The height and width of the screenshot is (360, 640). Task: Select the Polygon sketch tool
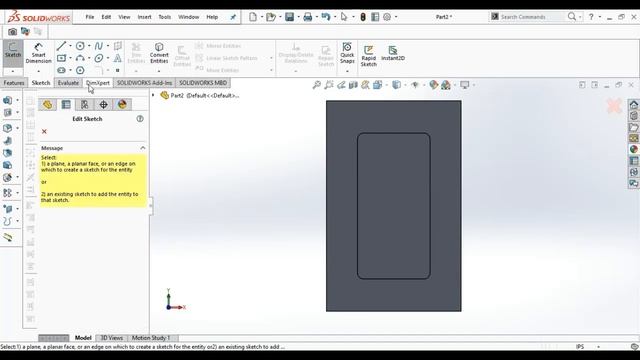click(x=80, y=70)
